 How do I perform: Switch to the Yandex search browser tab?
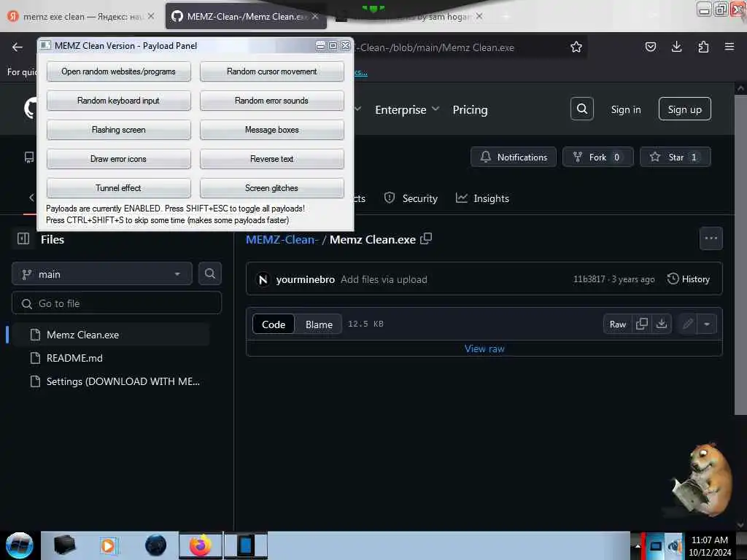click(81, 16)
